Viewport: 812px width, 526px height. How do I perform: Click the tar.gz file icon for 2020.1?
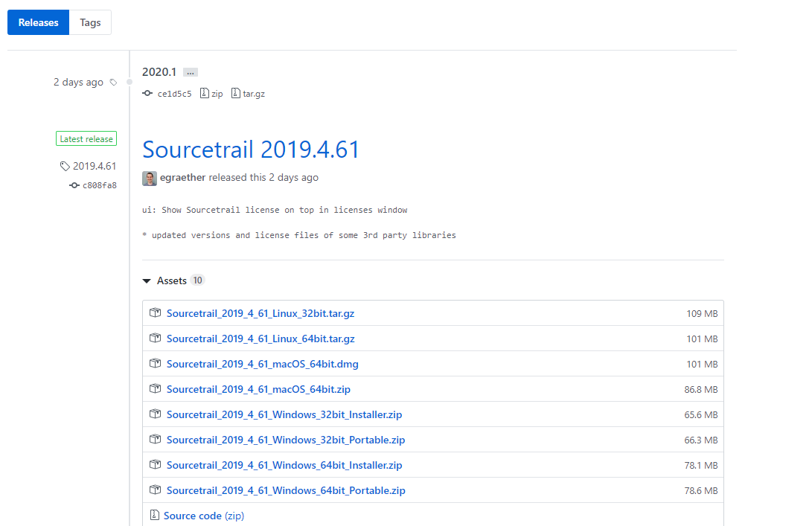pos(236,93)
